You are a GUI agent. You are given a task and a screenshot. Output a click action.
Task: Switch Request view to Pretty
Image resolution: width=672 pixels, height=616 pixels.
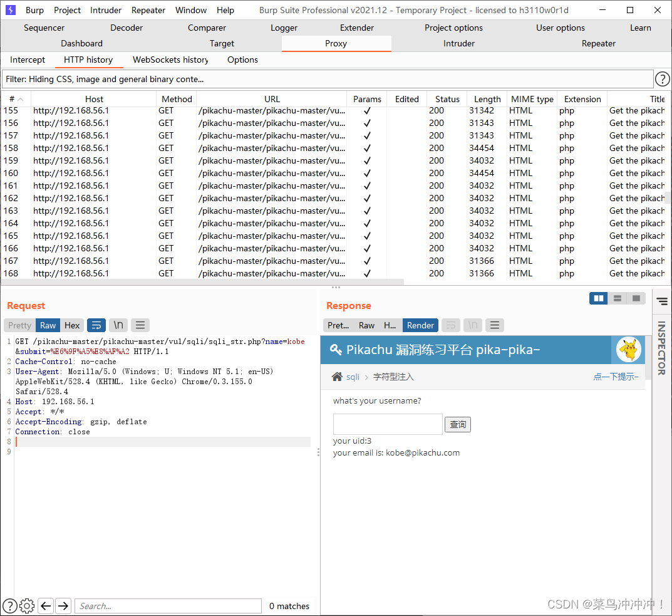[x=19, y=325]
